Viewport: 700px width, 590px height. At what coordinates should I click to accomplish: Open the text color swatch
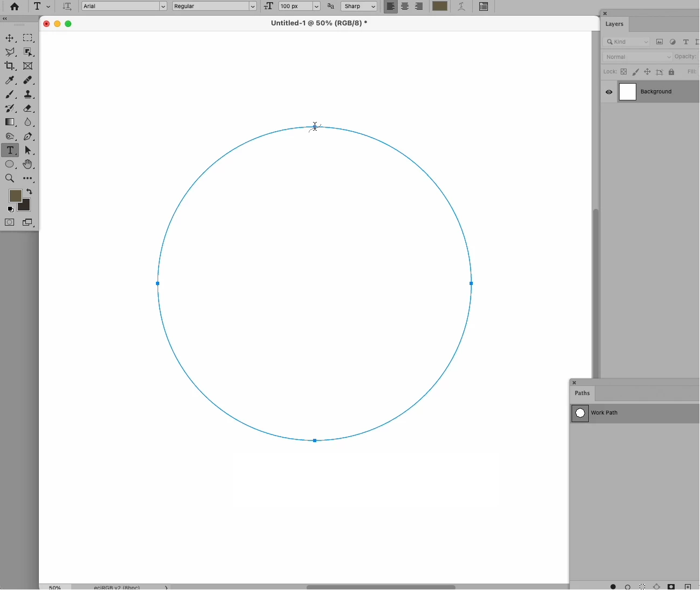click(x=440, y=6)
